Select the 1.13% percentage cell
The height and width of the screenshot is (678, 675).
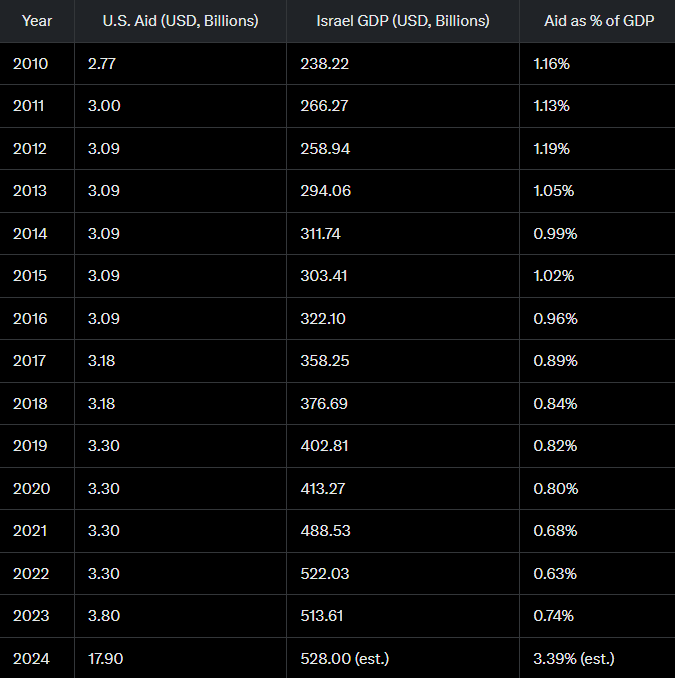(551, 106)
